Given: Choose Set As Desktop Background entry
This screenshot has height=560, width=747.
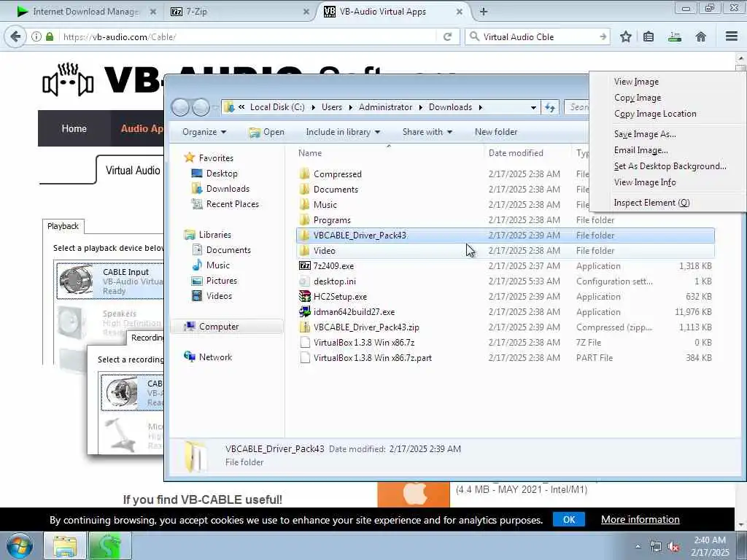Looking at the screenshot, I should [x=670, y=166].
